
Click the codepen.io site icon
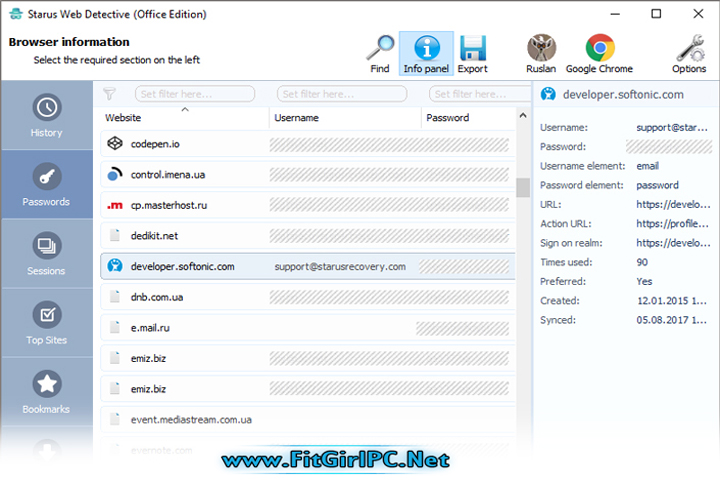tap(115, 143)
